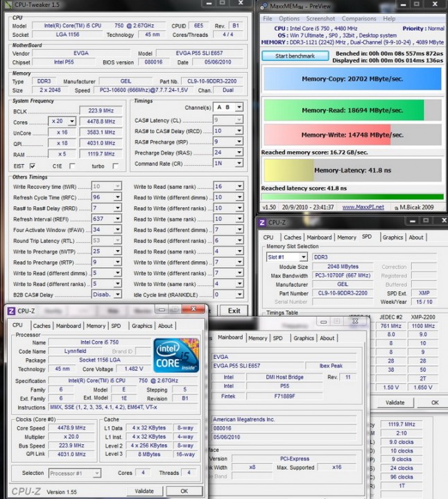
Task: Click the Memory-Read result bar
Action: (x=352, y=110)
